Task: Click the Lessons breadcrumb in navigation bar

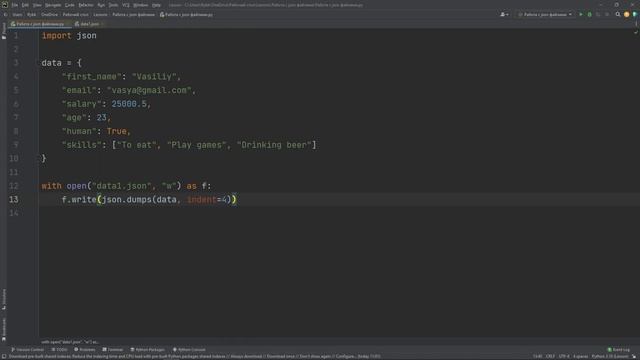Action: click(x=100, y=15)
